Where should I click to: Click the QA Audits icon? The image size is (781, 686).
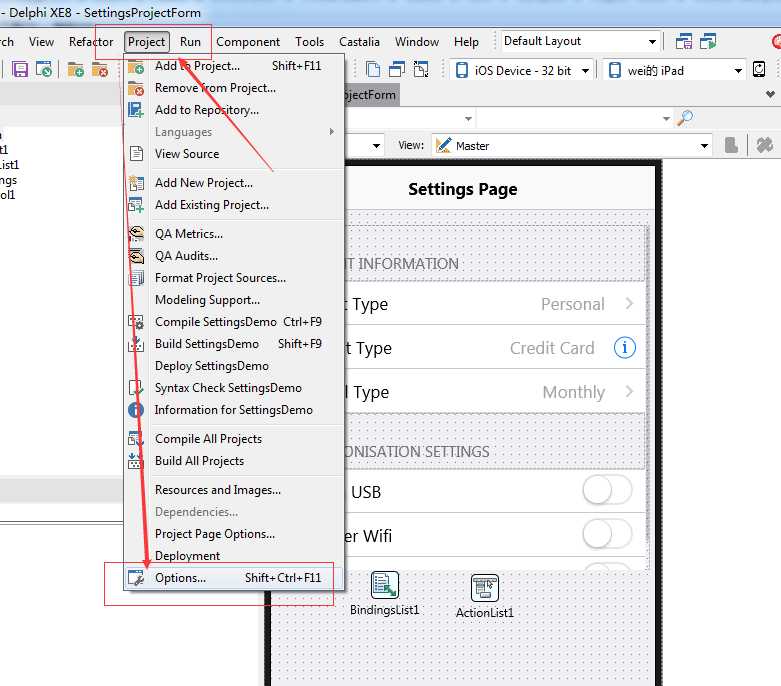point(136,256)
